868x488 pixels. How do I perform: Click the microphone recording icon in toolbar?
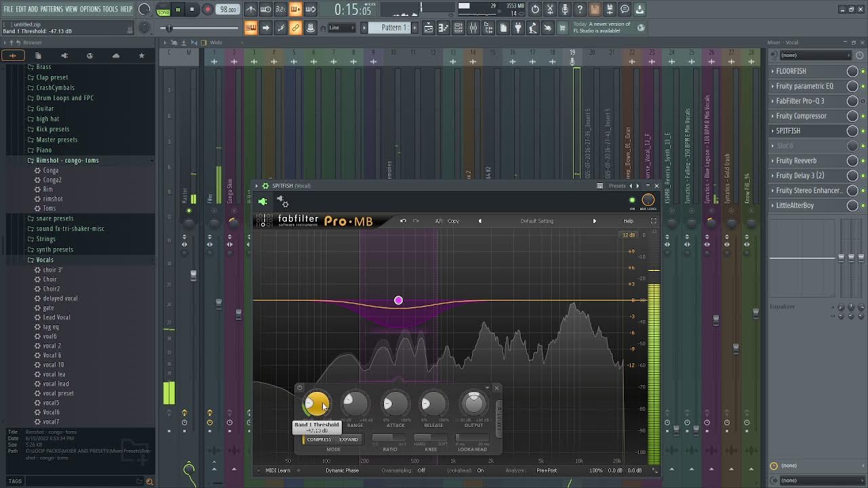(565, 9)
